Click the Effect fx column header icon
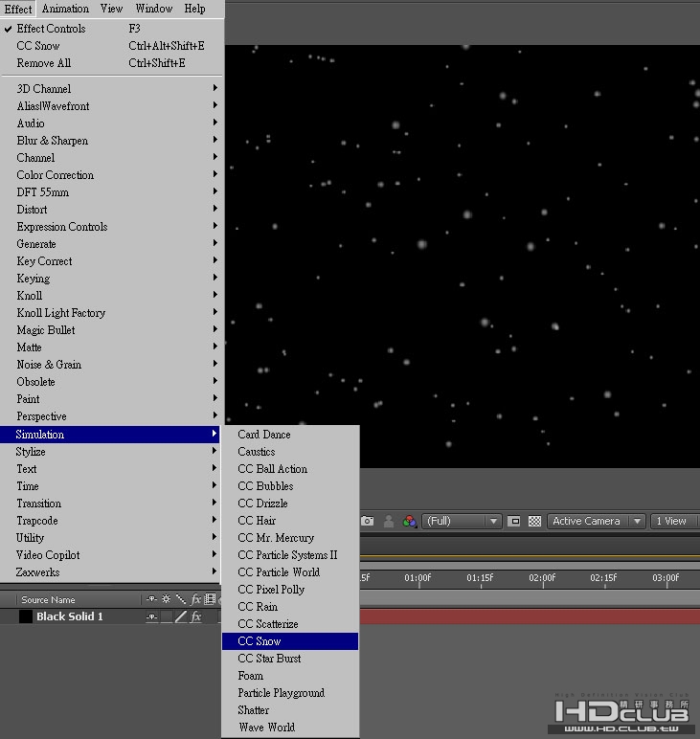This screenshot has width=700, height=739. [195, 599]
